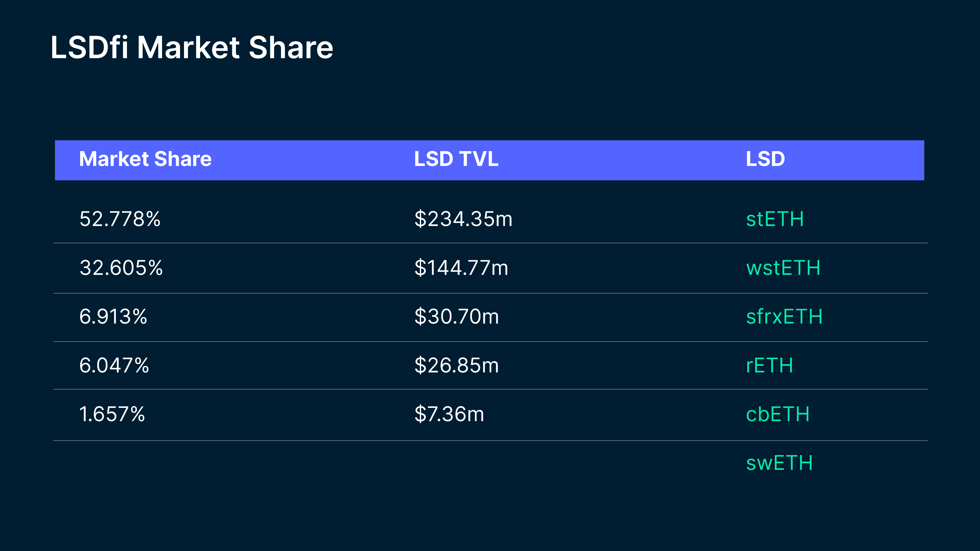The height and width of the screenshot is (551, 980).
Task: Click the $234.35m TVL value
Action: (463, 219)
